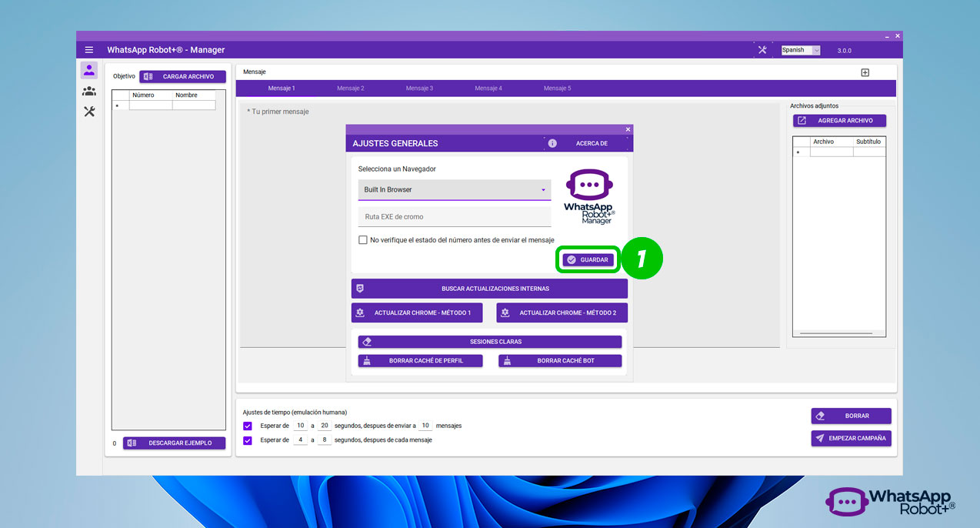The height and width of the screenshot is (528, 980).
Task: Click Empezar Campaña
Action: click(x=851, y=438)
